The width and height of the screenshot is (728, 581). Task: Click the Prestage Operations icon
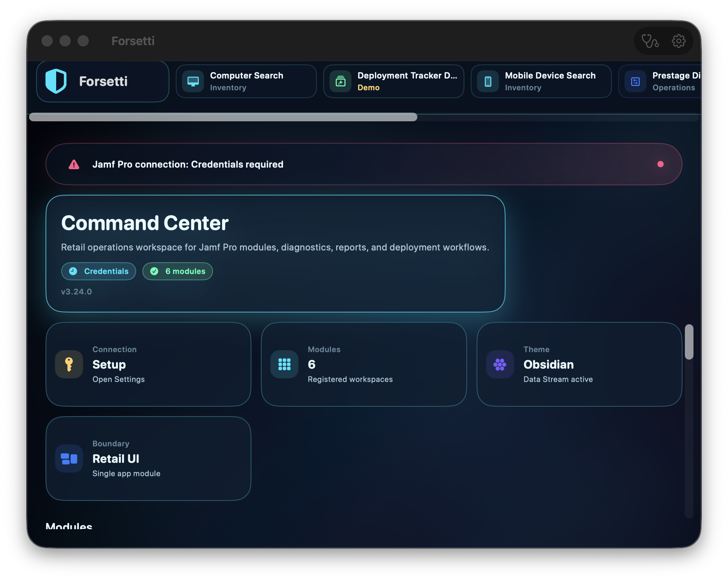click(635, 81)
